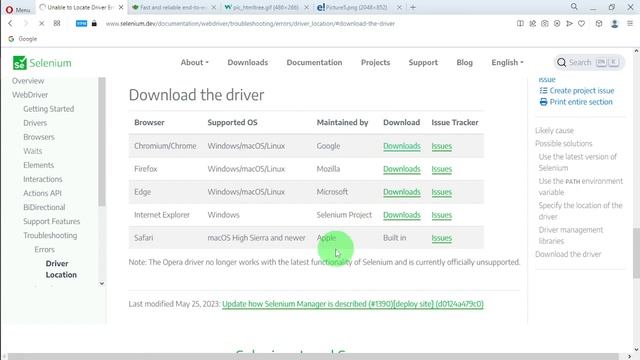The width and height of the screenshot is (640, 360).
Task: Open Easy Setup menu icon
Action: click(x=630, y=24)
